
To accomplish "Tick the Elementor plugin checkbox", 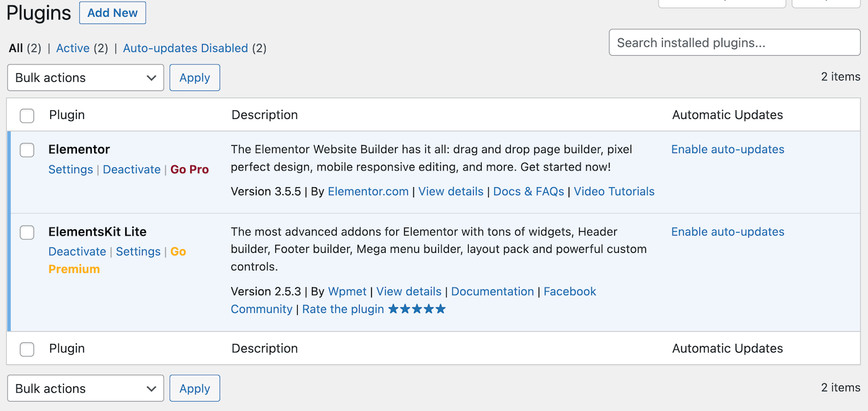I will point(27,150).
